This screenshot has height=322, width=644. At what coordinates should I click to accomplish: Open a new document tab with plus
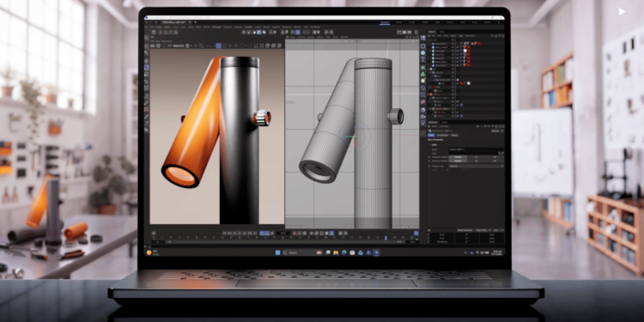tap(196, 22)
